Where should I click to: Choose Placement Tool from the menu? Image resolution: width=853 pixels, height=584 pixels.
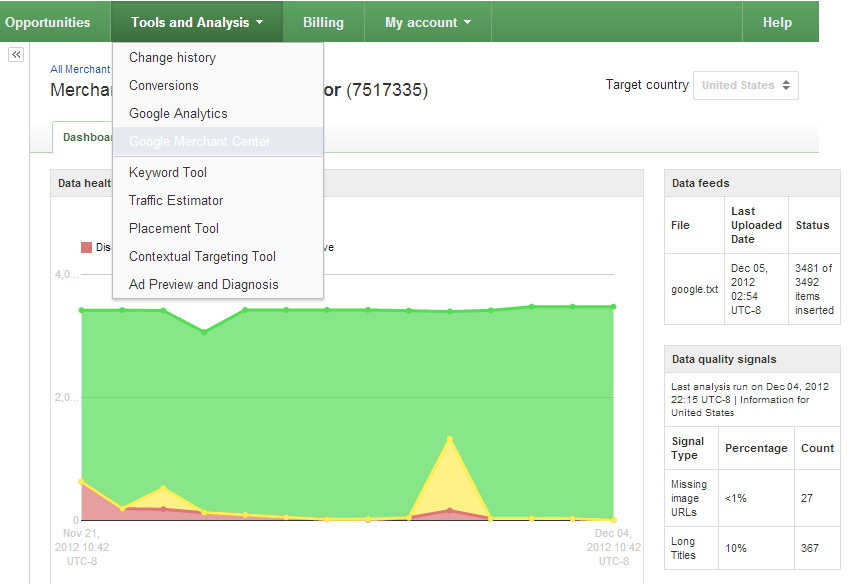coord(174,229)
